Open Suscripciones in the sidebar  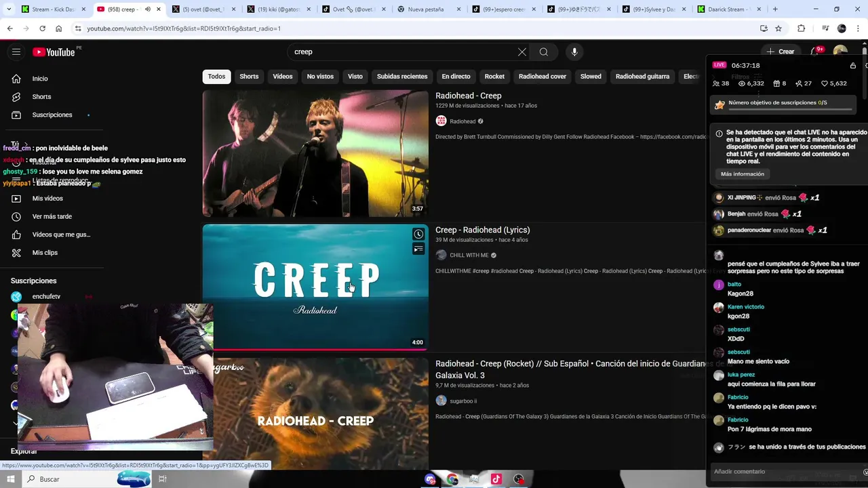(x=52, y=115)
